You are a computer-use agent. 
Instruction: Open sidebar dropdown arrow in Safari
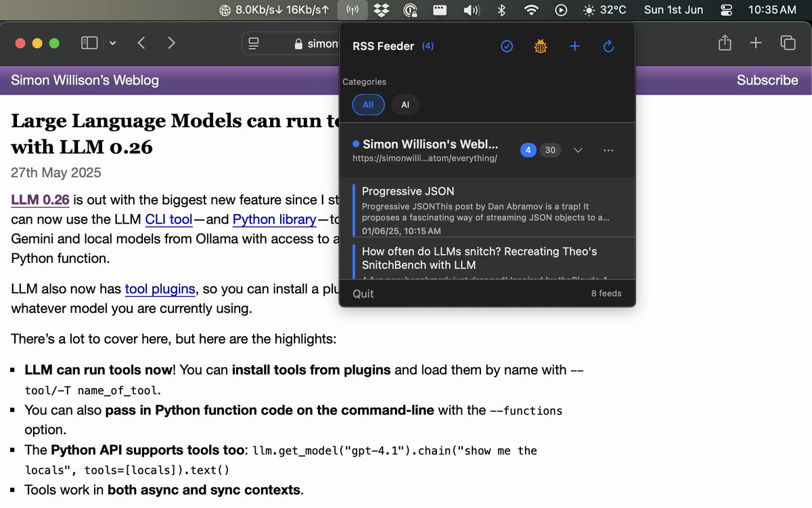click(x=112, y=43)
